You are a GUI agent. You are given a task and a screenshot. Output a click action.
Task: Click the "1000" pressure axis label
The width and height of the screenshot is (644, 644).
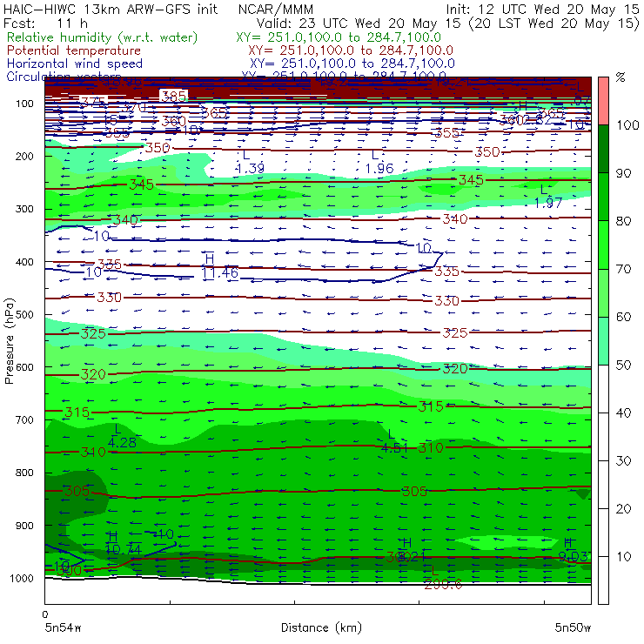tap(22, 578)
